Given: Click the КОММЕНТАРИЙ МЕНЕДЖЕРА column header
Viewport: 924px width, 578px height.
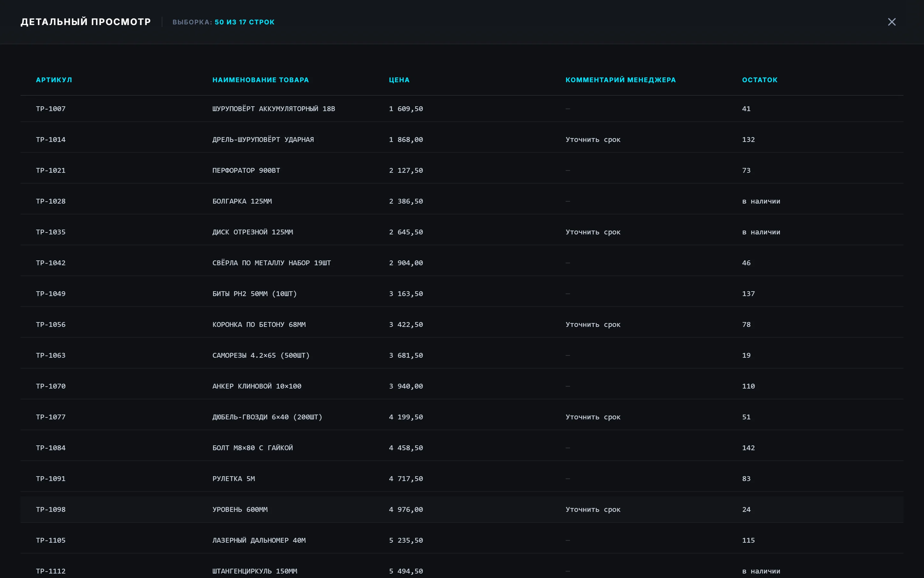Looking at the screenshot, I should pyautogui.click(x=620, y=80).
